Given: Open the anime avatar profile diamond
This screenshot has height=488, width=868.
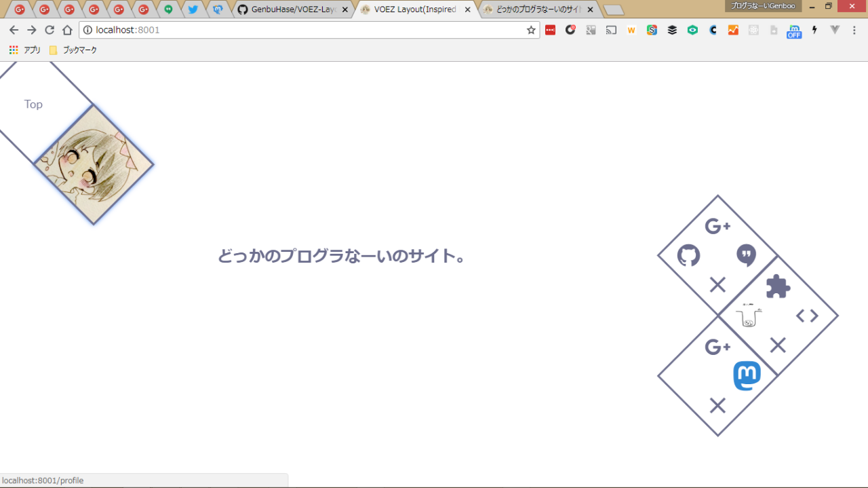Looking at the screenshot, I should tap(94, 164).
